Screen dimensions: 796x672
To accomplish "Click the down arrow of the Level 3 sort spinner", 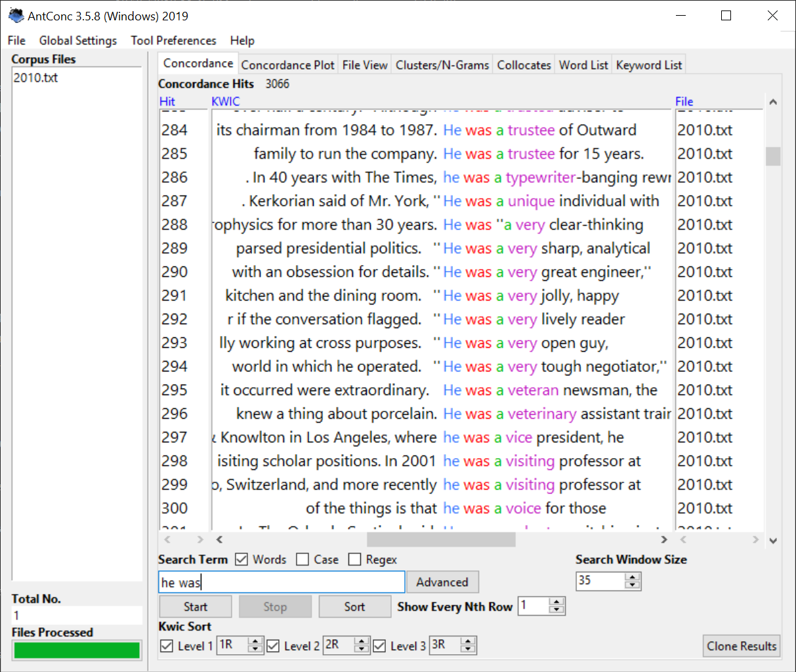I will point(468,649).
